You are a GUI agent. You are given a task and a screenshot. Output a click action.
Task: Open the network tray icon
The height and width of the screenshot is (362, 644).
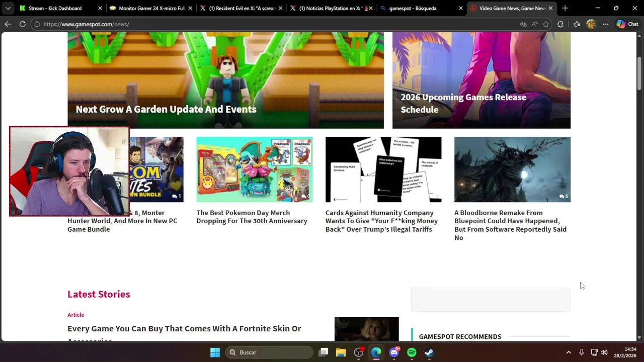click(594, 352)
